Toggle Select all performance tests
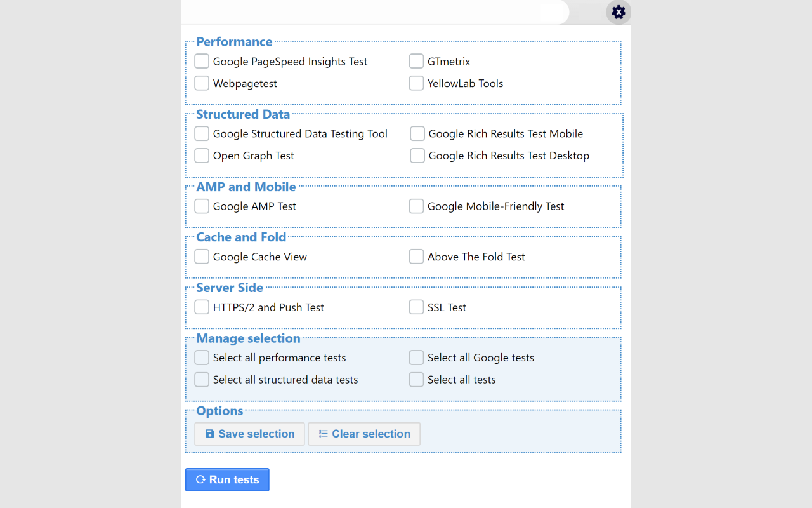 (202, 358)
